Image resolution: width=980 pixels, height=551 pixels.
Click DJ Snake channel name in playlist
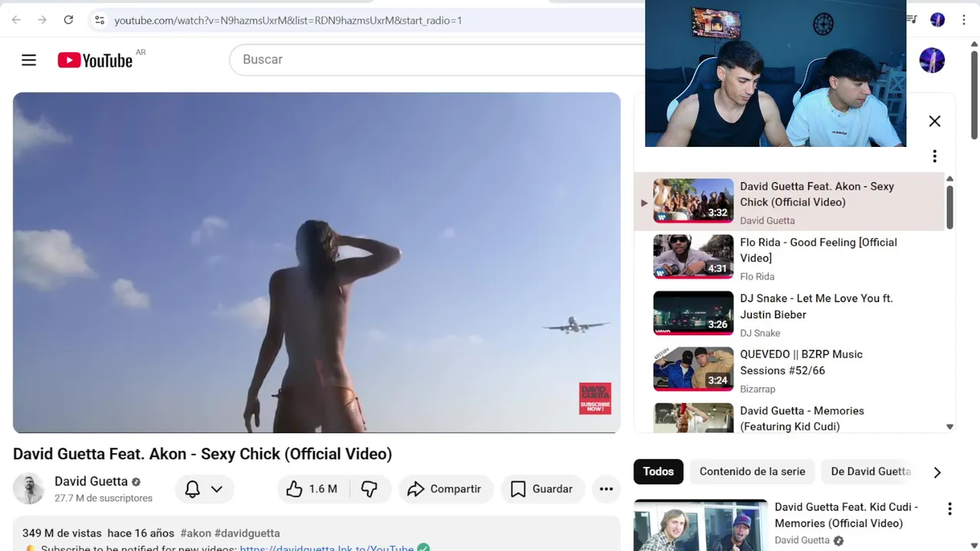759,333
